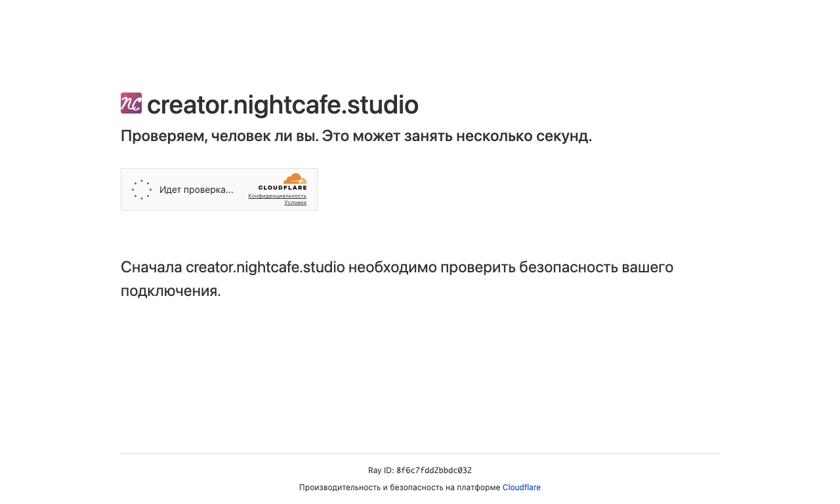Click the 'Проверяем, человек ли вы' subtitle
Screen dimensions: 840x504
tap(356, 136)
